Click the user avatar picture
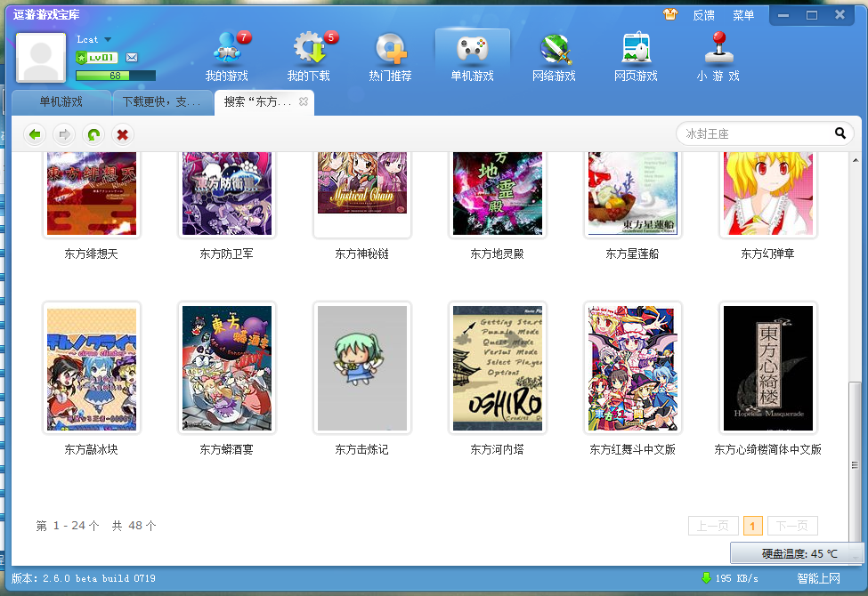The height and width of the screenshot is (596, 868). [41, 57]
